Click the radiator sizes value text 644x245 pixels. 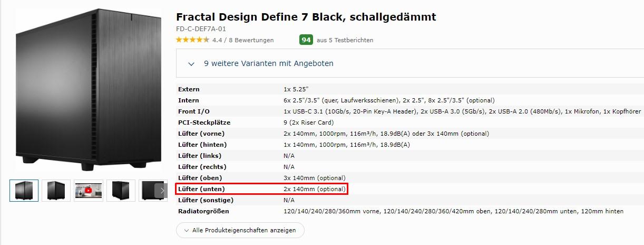[453, 211]
